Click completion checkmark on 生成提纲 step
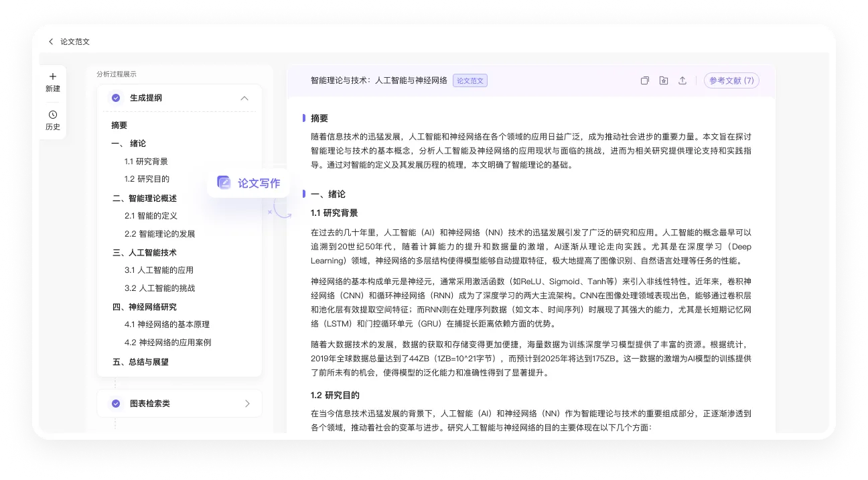 pyautogui.click(x=115, y=98)
